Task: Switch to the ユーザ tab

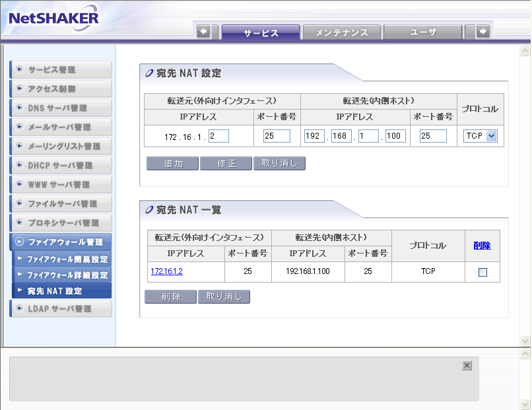Action: coord(422,32)
